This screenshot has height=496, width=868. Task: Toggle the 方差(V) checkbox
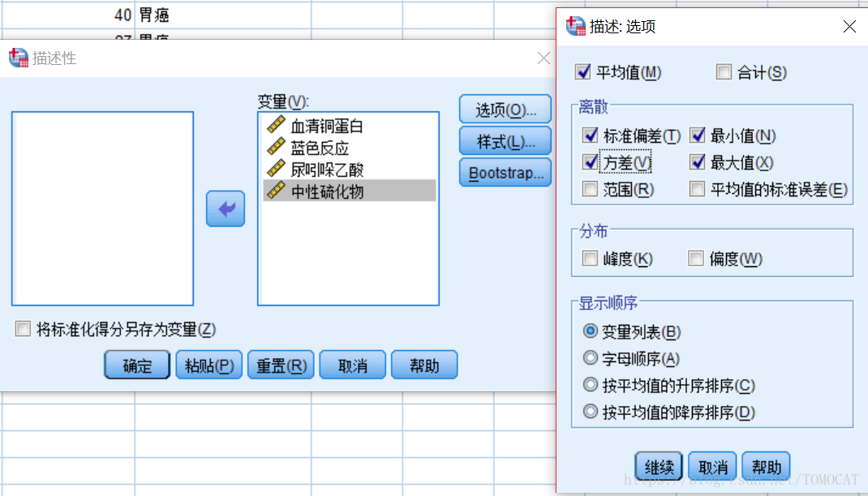(590, 162)
